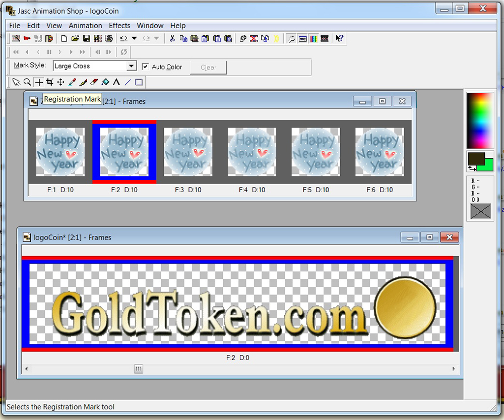504x420 pixels.
Task: Select the Eraser tool
Action: [x=94, y=82]
